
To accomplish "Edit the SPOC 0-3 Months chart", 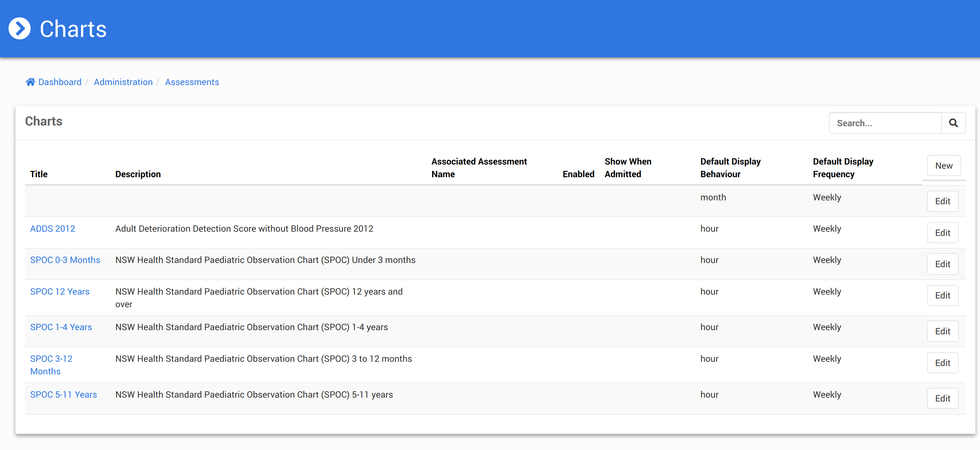I will pyautogui.click(x=942, y=264).
